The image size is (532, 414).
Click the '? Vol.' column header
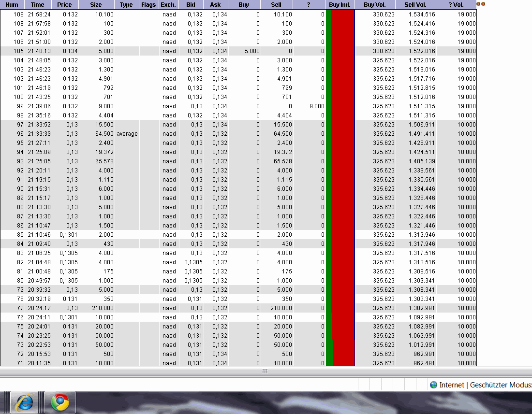tap(456, 5)
